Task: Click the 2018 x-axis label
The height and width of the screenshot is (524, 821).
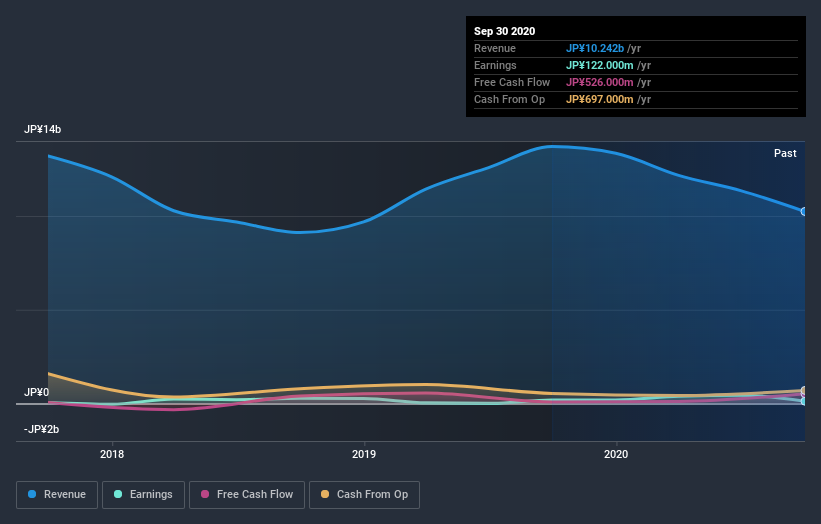Action: click(112, 454)
